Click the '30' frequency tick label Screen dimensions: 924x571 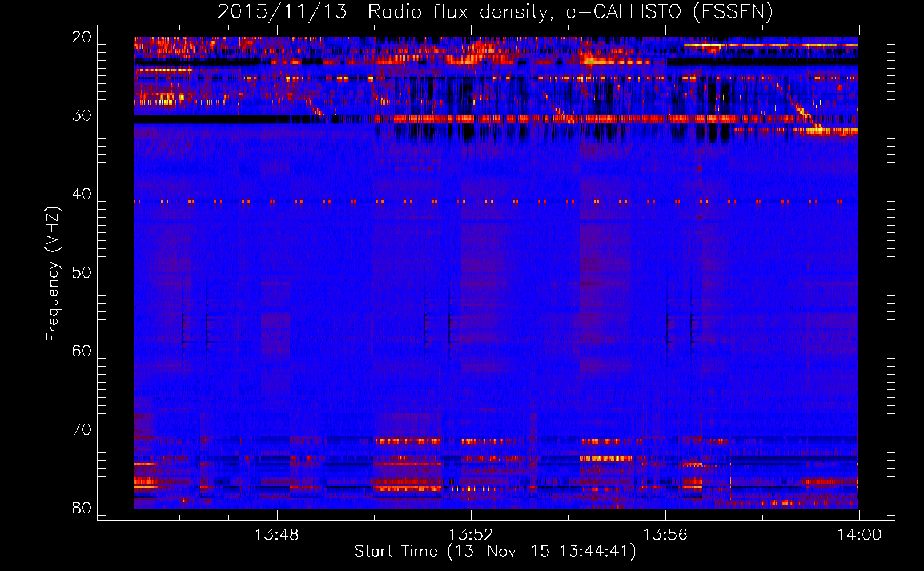82,115
